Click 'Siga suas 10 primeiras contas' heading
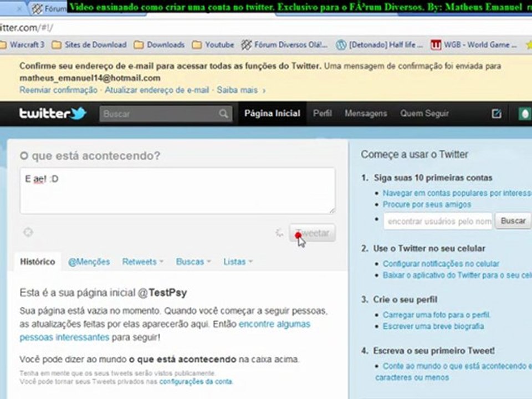 point(433,178)
